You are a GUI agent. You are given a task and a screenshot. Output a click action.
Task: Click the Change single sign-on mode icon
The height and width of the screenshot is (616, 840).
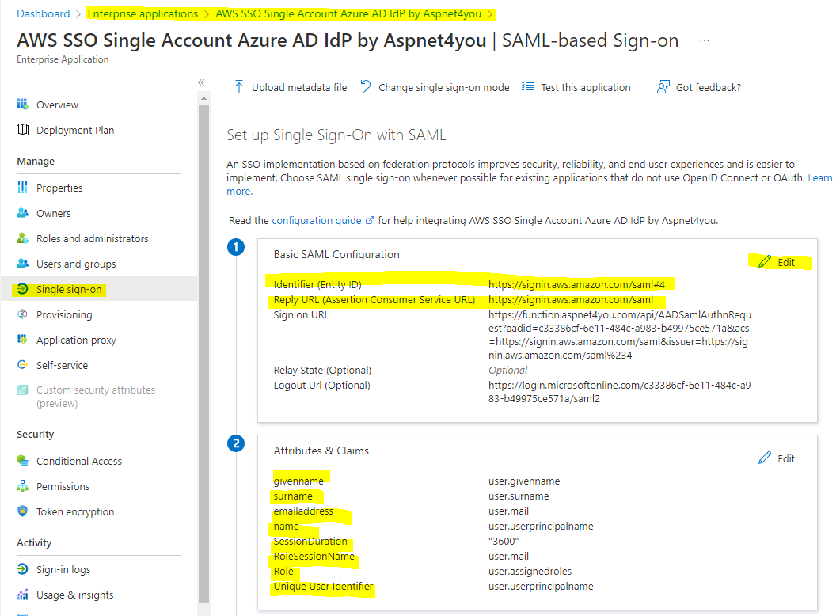click(366, 87)
